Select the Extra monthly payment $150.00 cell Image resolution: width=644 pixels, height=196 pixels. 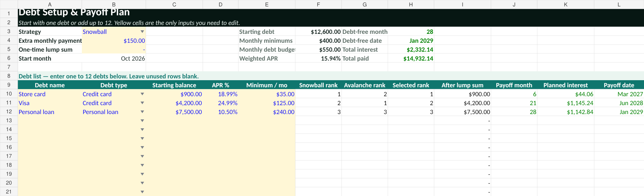[114, 41]
